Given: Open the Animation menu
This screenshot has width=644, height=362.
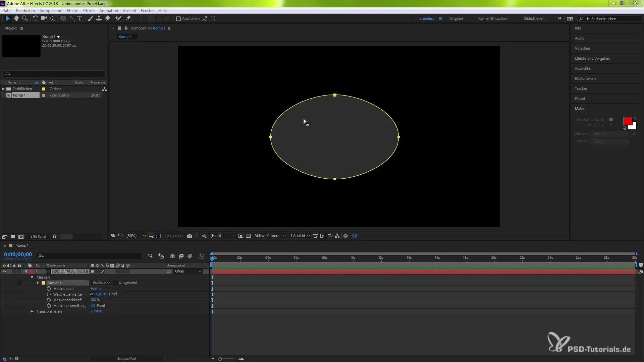Looking at the screenshot, I should (108, 11).
